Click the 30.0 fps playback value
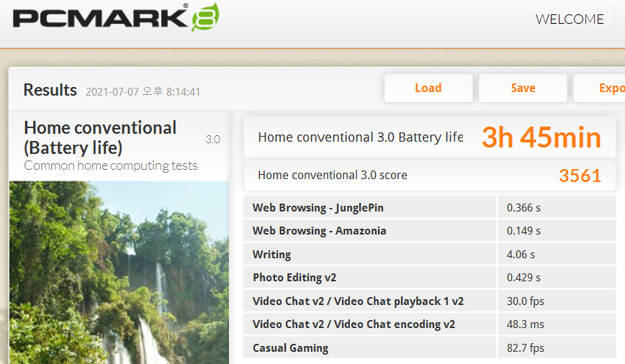This screenshot has width=625, height=364. (x=526, y=301)
